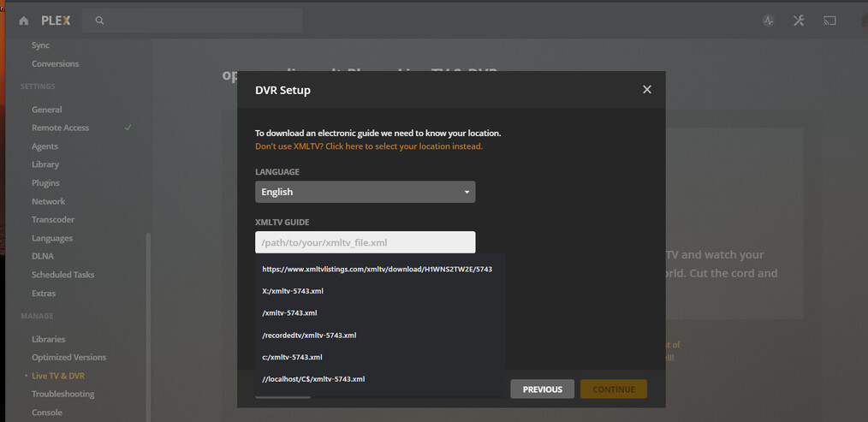Close the DVR Setup dialog

click(646, 90)
